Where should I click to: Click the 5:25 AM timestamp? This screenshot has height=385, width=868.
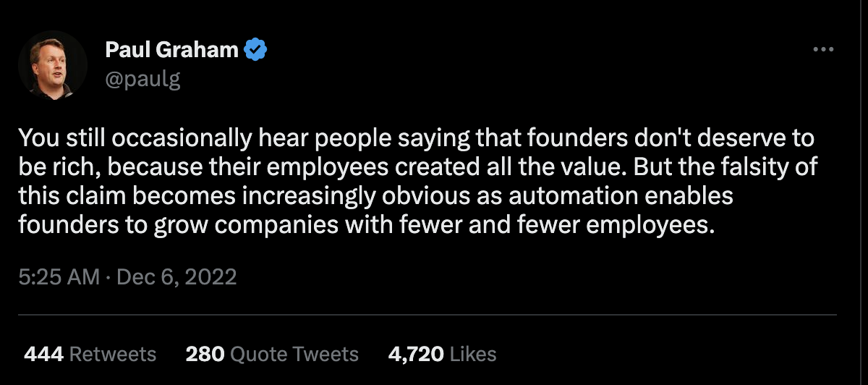[x=59, y=276]
